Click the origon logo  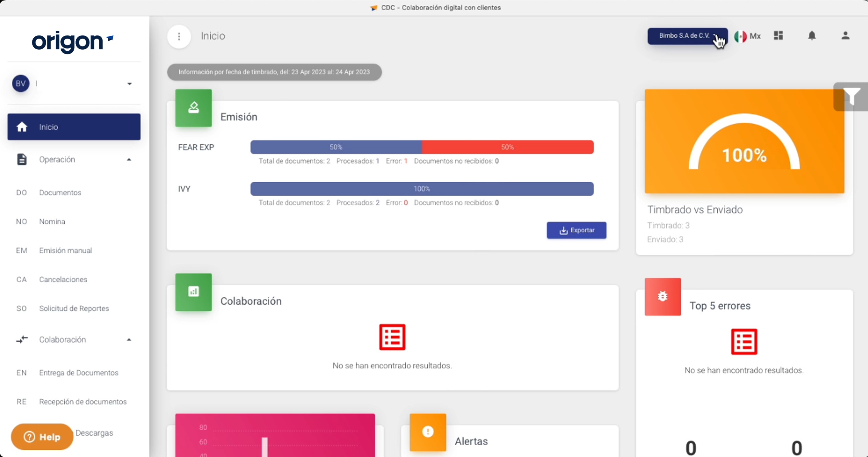coord(73,42)
